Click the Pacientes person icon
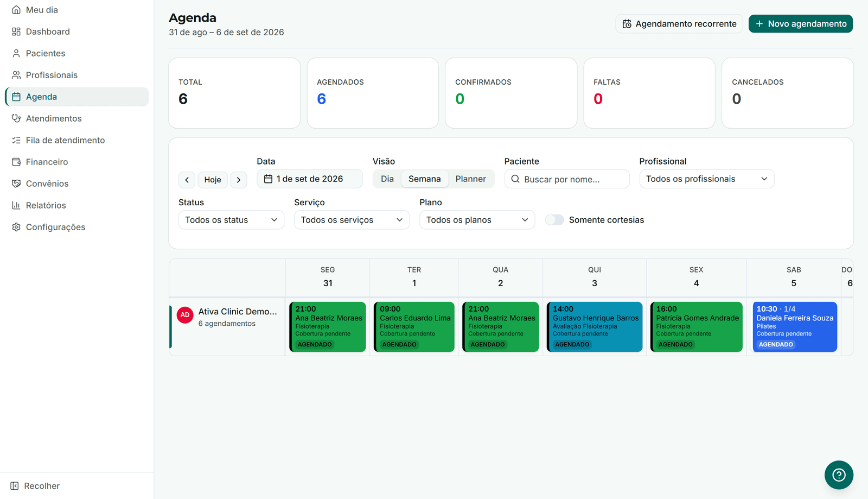Image resolution: width=868 pixels, height=499 pixels. pyautogui.click(x=16, y=53)
